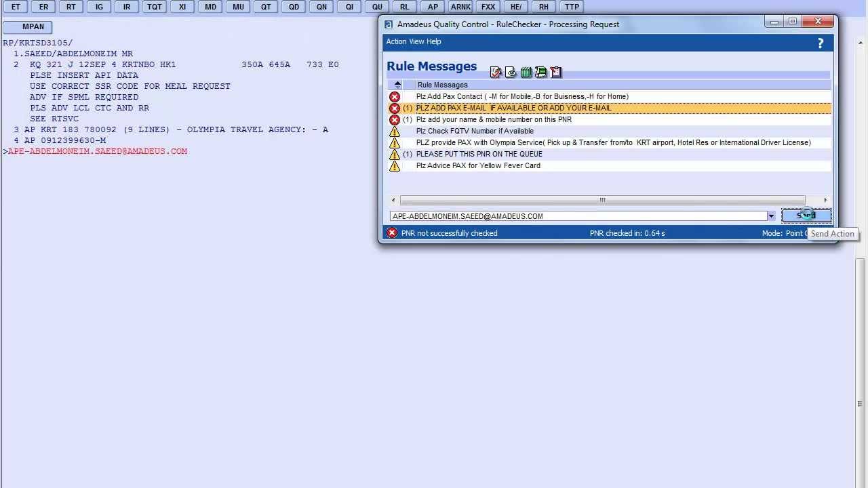
Task: Select the PLZ ADD PAX E-MAIL highlighted row
Action: [x=610, y=108]
